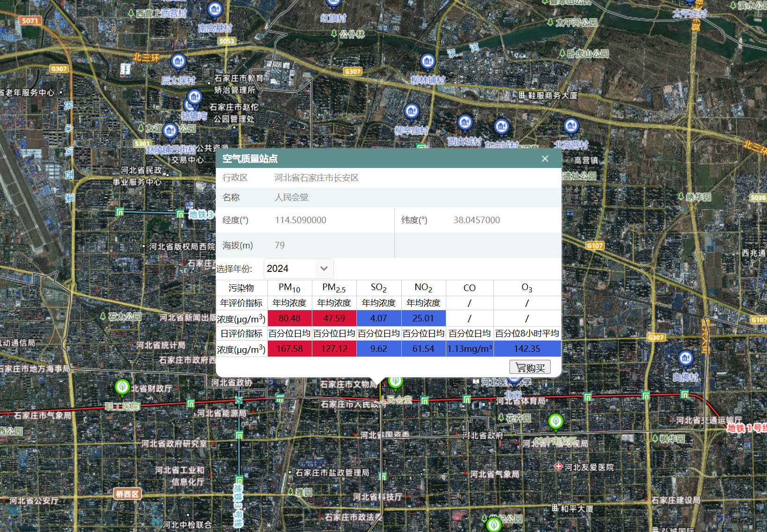Screen dimensions: 767x532
Task: Open the 选择年份 year dropdown
Action: [298, 269]
